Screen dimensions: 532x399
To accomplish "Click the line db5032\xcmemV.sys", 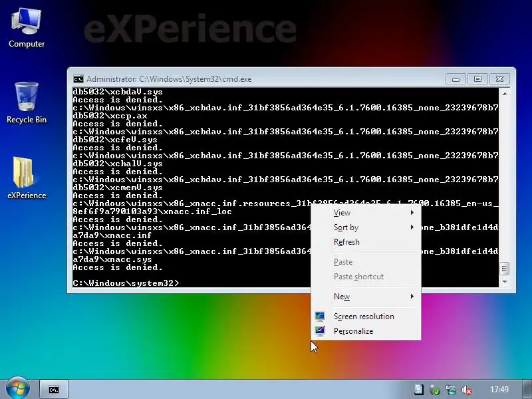I will 118,188.
